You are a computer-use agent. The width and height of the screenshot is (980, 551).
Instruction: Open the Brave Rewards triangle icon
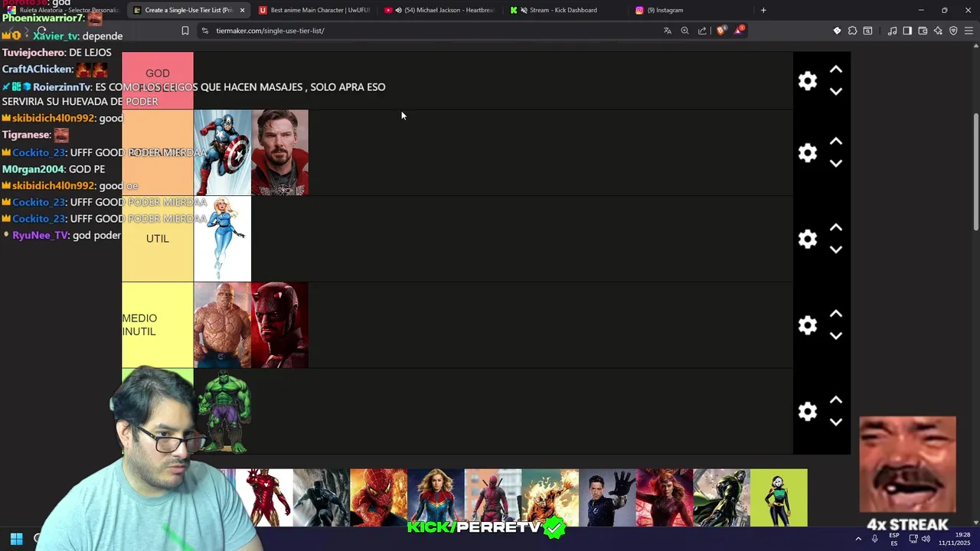[x=739, y=31]
